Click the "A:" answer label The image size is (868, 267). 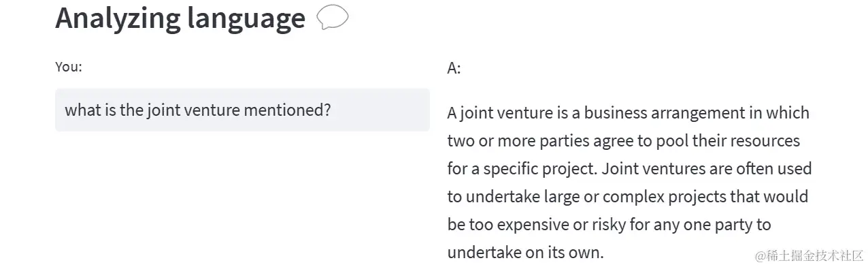pos(454,68)
